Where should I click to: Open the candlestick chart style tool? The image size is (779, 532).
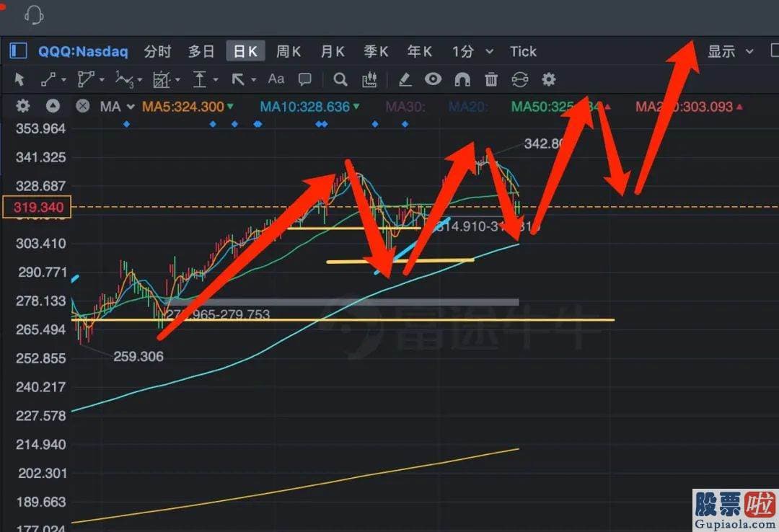click(x=369, y=79)
